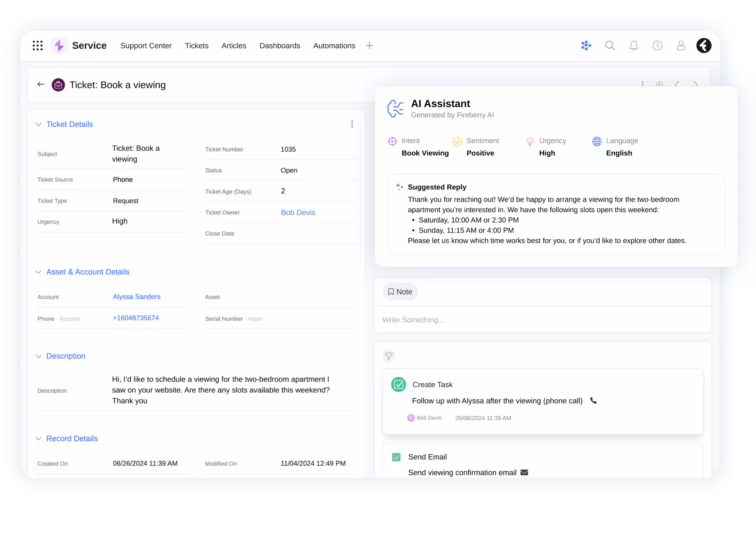756x550 pixels.
Task: Click 'Saturday, 10:00 AM or 2:30 PM'
Action: pyautogui.click(x=469, y=220)
